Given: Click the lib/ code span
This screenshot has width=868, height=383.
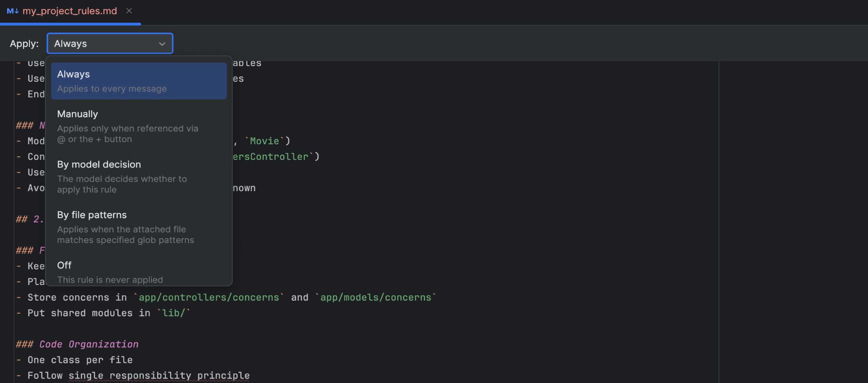Looking at the screenshot, I should [x=174, y=313].
